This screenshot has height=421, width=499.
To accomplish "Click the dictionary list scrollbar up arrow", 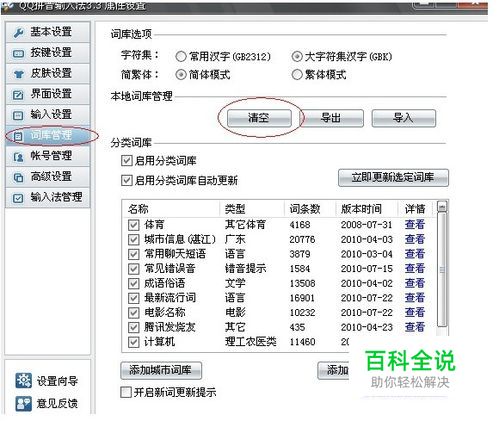I will point(442,206).
